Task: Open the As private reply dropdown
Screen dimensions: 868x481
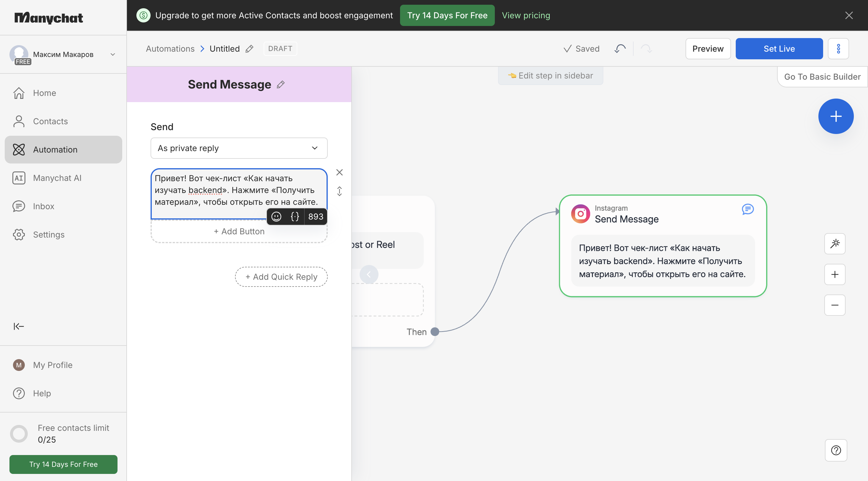Action: point(239,148)
